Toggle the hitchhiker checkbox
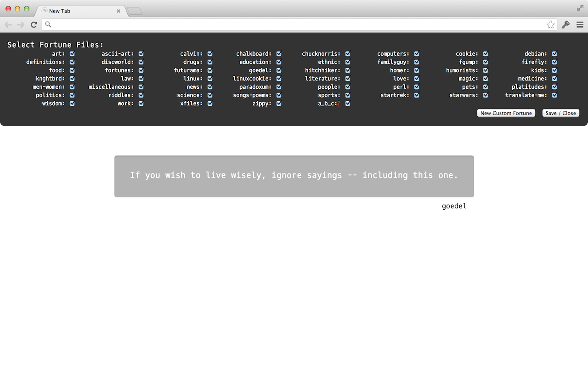The height and width of the screenshot is (368, 588). [x=348, y=70]
